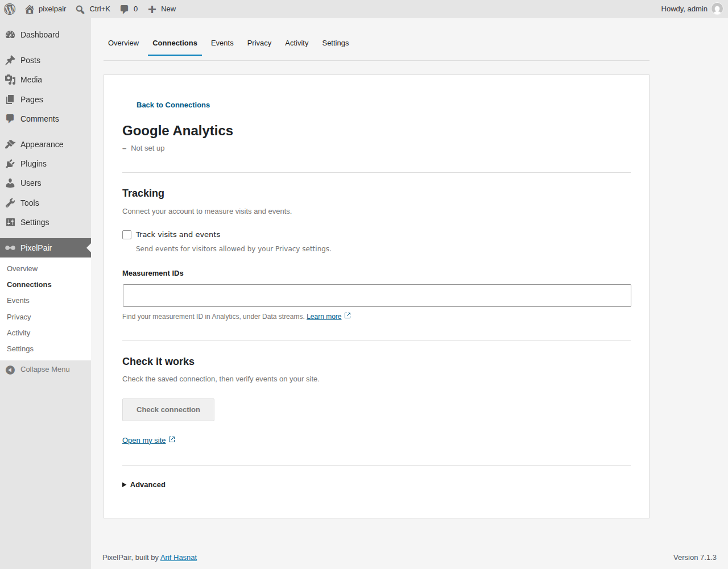Image resolution: width=728 pixels, height=569 pixels.
Task: Click the Posts pushpin icon
Action: (x=10, y=60)
